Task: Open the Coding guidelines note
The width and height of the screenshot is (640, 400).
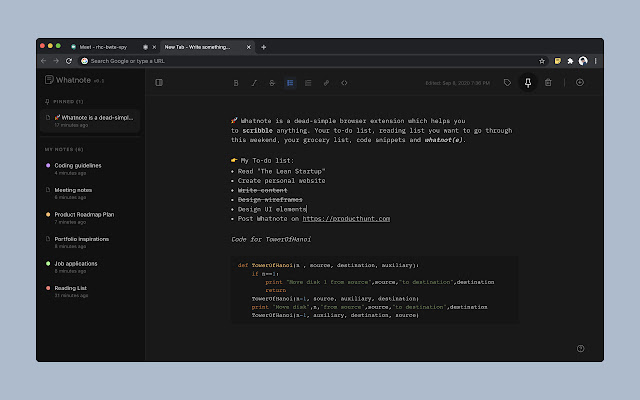Action: pos(77,165)
